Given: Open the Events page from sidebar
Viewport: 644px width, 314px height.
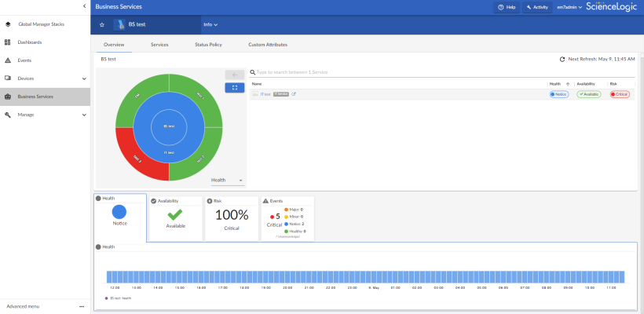Looking at the screenshot, I should tap(25, 60).
